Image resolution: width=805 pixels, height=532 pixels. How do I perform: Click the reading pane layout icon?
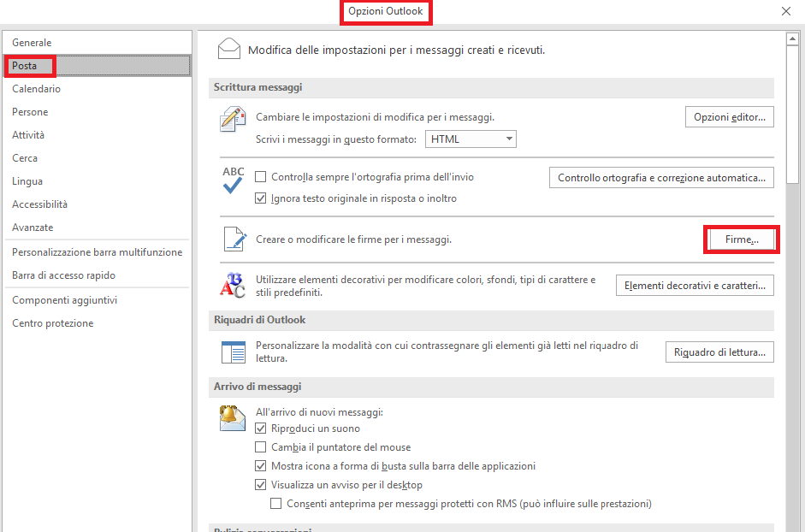233,352
